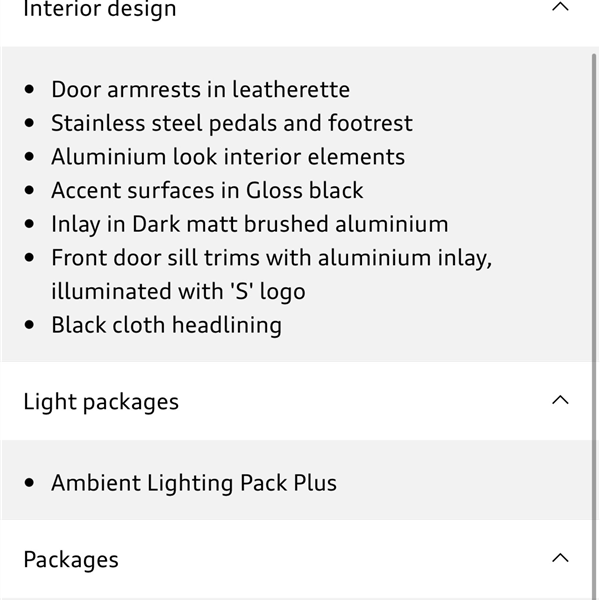Click illuminated with 'S' logo text line

[x=178, y=292]
